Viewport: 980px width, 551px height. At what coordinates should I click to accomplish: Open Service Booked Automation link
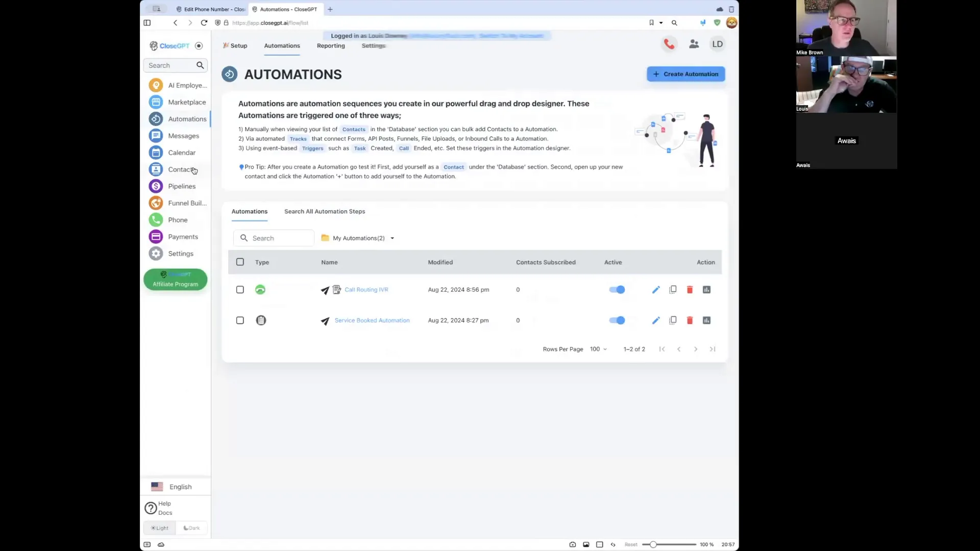372,320
